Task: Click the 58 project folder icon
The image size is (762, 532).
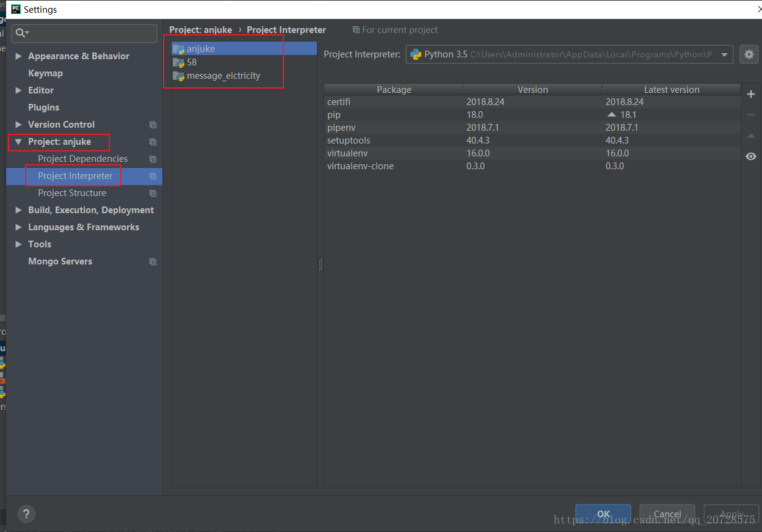Action: coord(178,62)
